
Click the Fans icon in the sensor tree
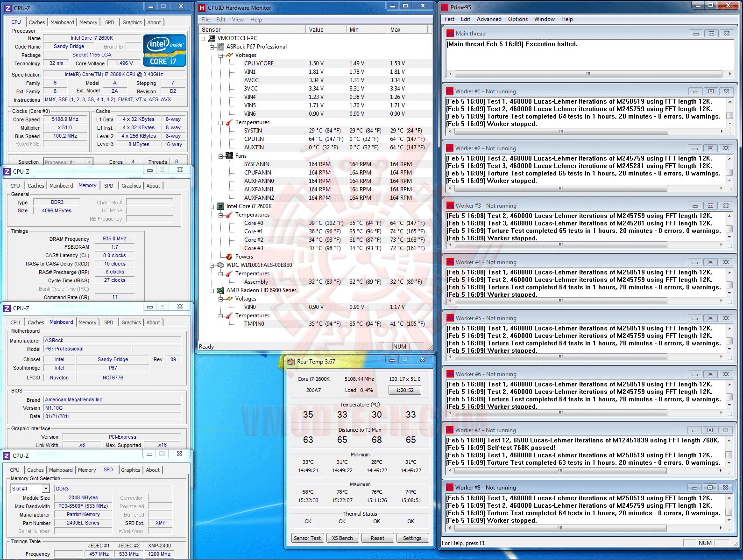229,156
